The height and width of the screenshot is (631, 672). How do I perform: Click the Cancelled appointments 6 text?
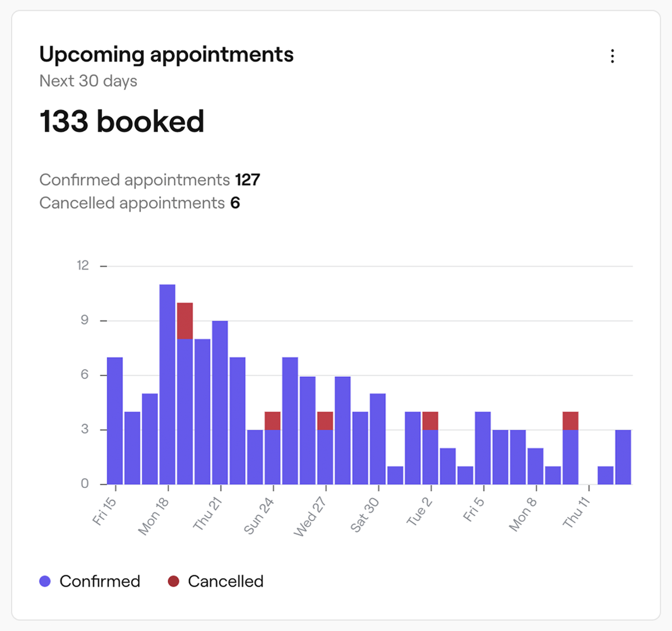pyautogui.click(x=140, y=202)
